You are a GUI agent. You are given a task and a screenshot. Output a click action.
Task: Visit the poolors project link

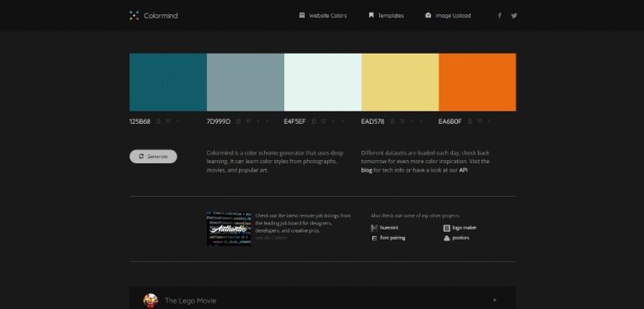coord(456,238)
